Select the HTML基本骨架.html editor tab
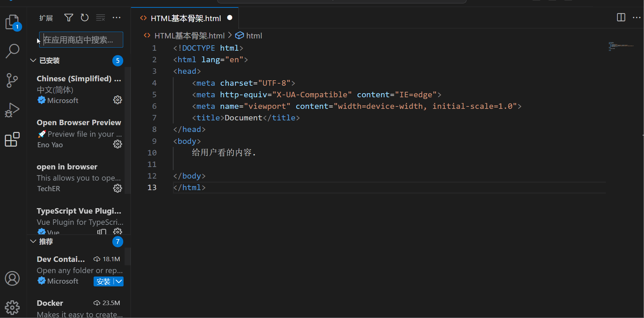 [x=186, y=18]
